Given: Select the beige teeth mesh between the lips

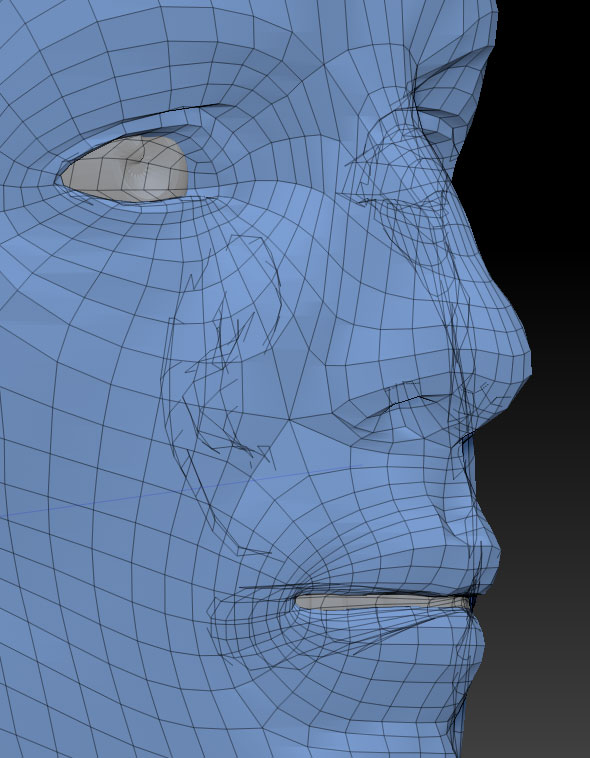Looking at the screenshot, I should pos(382,602).
